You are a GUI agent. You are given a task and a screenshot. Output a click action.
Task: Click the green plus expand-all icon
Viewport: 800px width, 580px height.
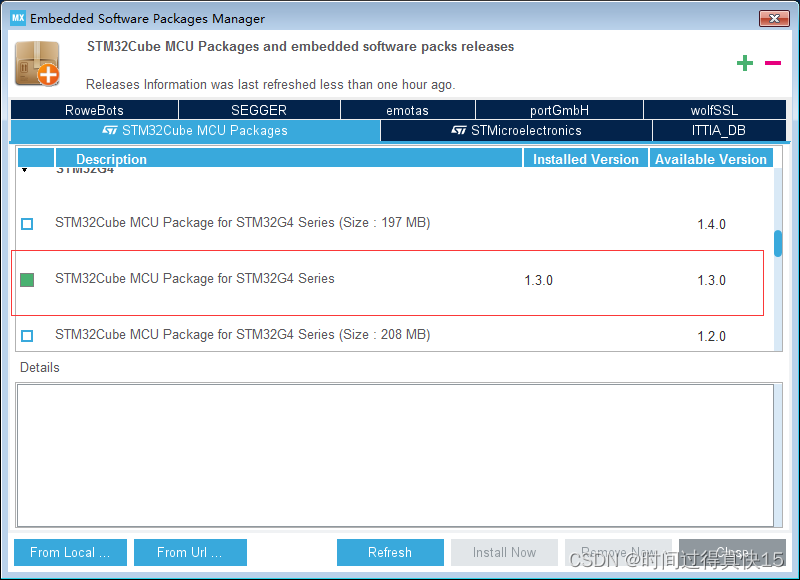coord(744,63)
